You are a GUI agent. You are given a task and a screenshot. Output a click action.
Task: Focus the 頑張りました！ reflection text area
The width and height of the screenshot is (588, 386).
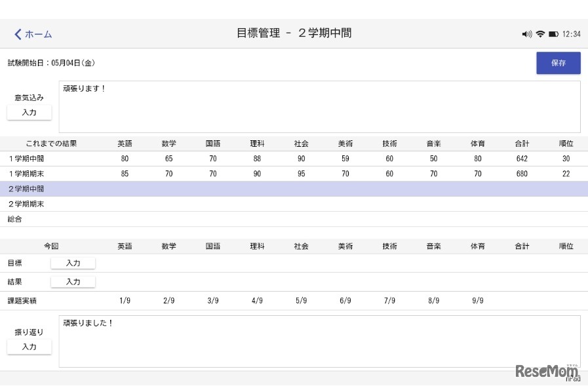pyautogui.click(x=319, y=341)
